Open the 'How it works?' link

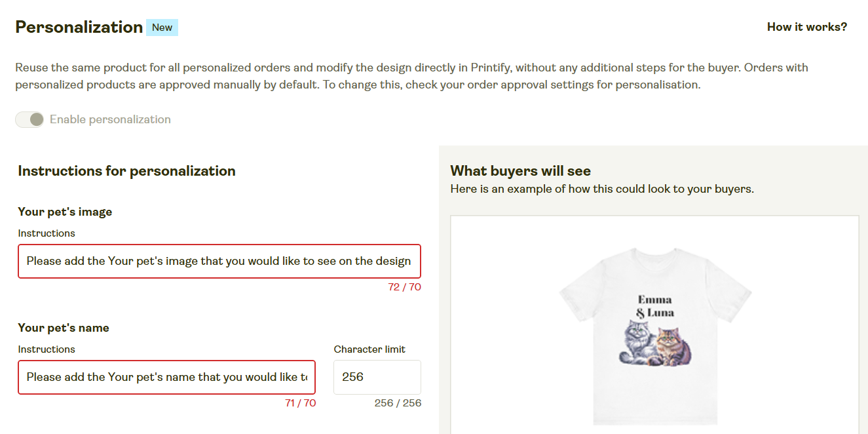pyautogui.click(x=806, y=27)
